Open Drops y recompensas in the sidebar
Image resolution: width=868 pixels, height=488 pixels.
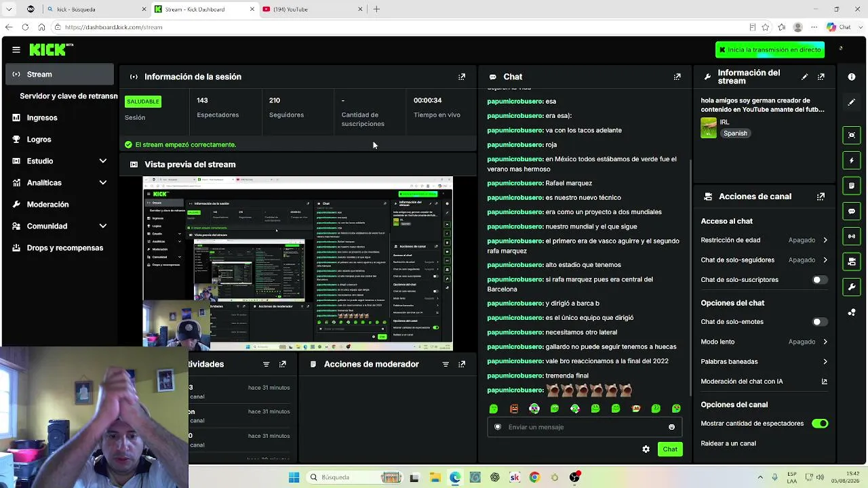pyautogui.click(x=60, y=247)
